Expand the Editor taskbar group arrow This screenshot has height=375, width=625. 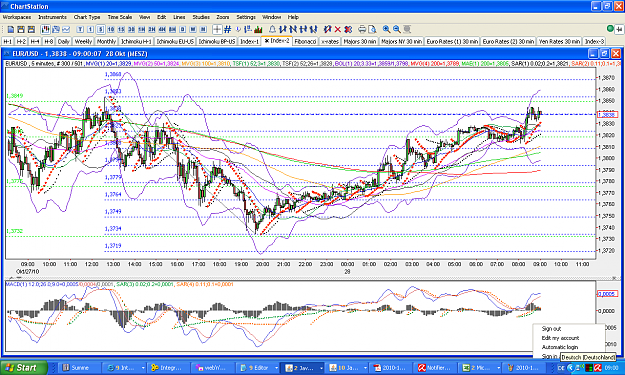pyautogui.click(x=276, y=368)
